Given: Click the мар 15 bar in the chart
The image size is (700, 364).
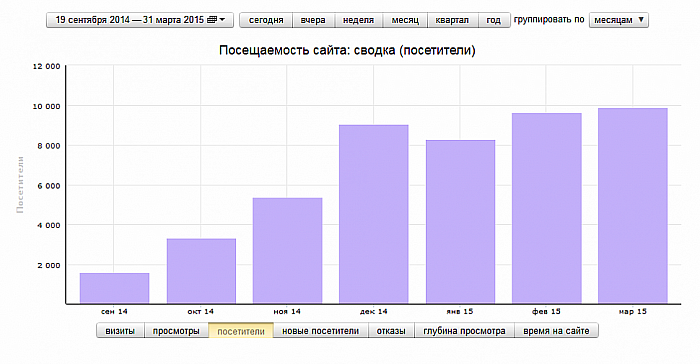Looking at the screenshot, I should pos(633,206).
